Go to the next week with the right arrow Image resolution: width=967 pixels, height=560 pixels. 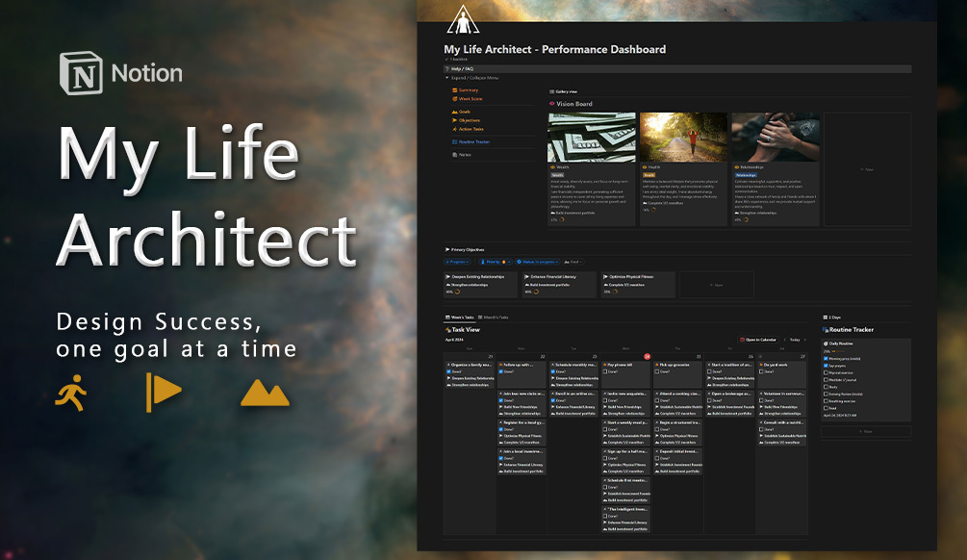pyautogui.click(x=804, y=340)
